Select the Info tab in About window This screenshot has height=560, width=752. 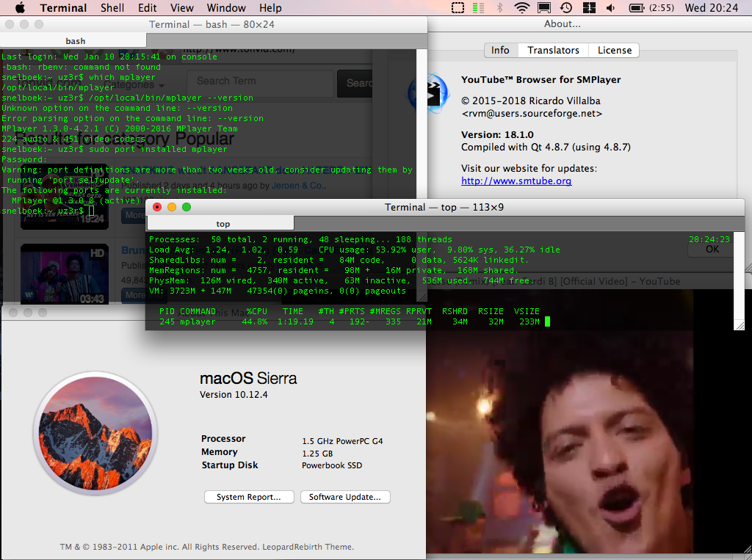click(500, 51)
